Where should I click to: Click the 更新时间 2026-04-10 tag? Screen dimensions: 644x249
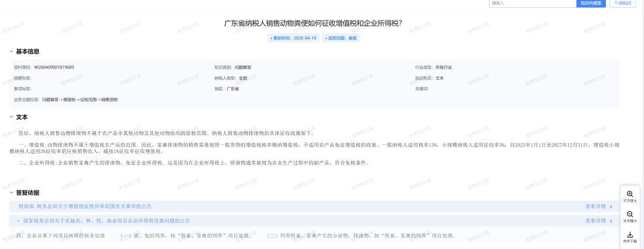point(293,38)
